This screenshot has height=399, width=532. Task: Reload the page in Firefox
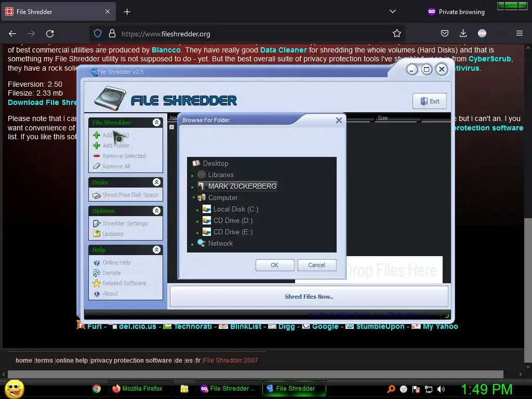tap(50, 34)
